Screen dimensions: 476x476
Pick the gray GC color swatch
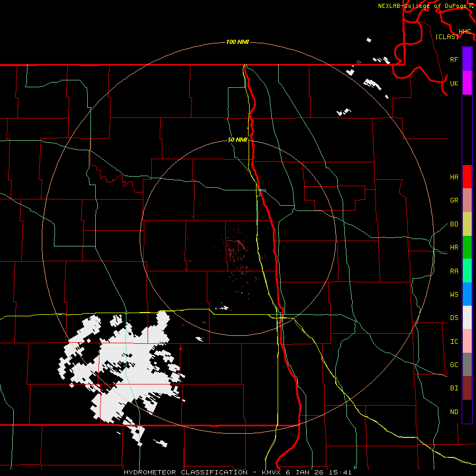coord(467,364)
